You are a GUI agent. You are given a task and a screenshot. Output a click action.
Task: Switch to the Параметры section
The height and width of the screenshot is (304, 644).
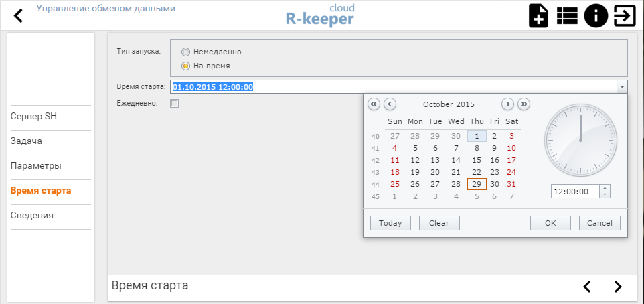tap(35, 166)
